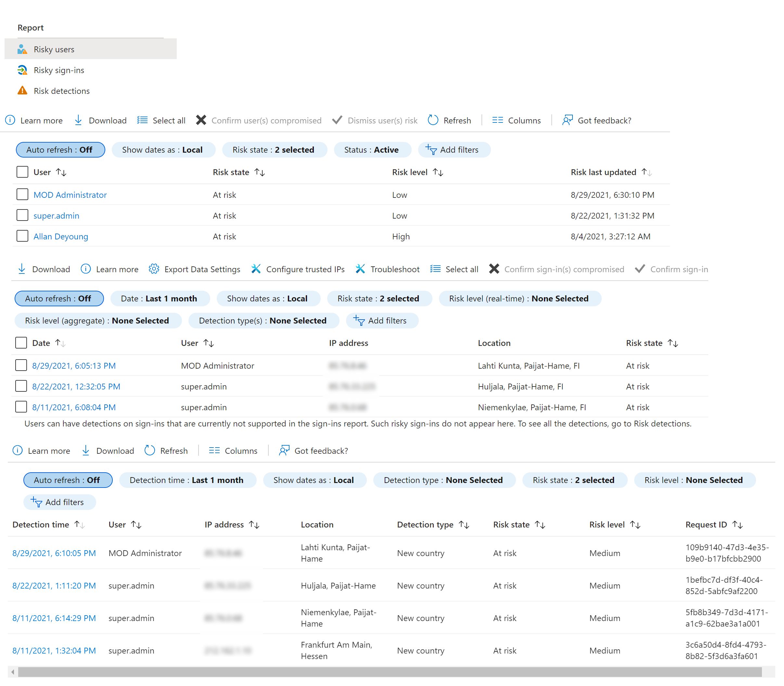
Task: Open the super.admin user link
Action: click(56, 216)
